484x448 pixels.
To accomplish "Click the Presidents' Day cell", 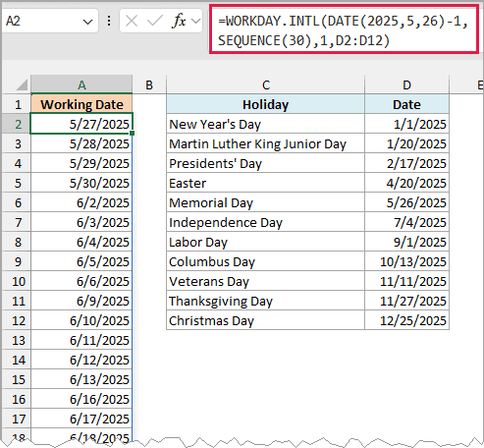I will point(265,163).
